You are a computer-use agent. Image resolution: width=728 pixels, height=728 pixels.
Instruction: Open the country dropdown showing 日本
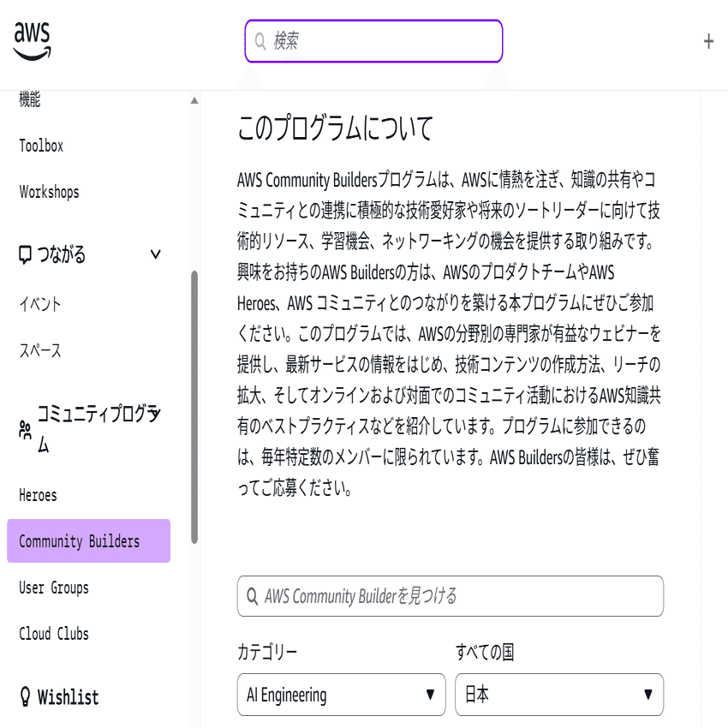pos(558,695)
